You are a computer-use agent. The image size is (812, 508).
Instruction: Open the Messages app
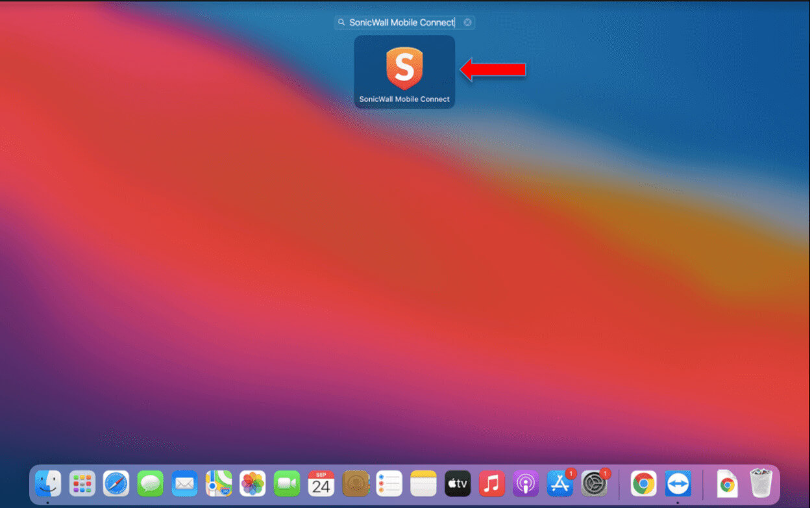pos(150,483)
